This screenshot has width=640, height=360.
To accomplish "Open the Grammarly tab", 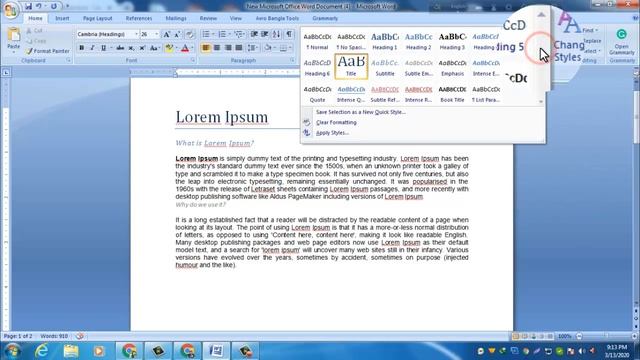I will [x=325, y=18].
